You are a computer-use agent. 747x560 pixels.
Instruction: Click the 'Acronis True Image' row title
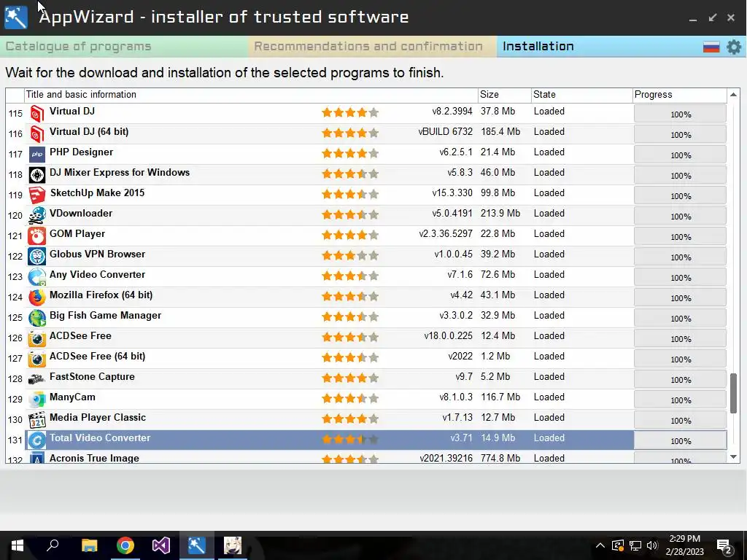coord(94,458)
